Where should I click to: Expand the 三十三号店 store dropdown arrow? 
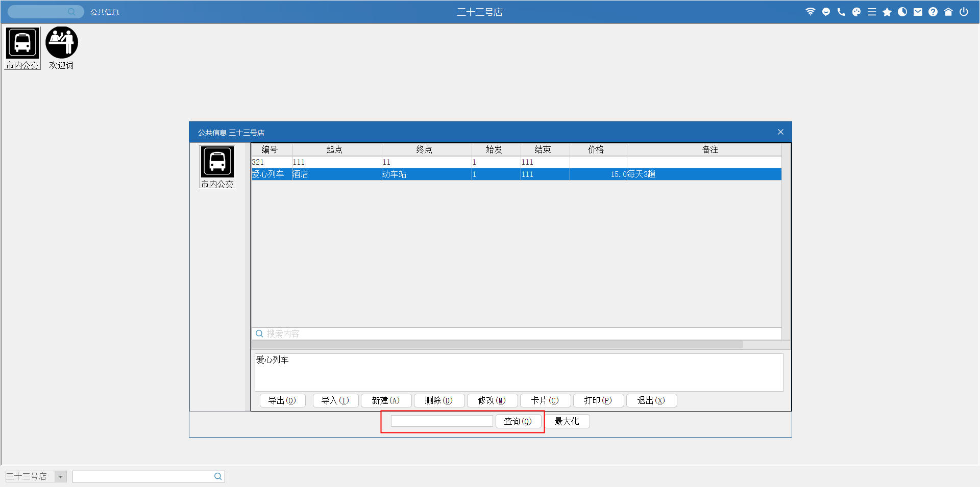click(61, 477)
